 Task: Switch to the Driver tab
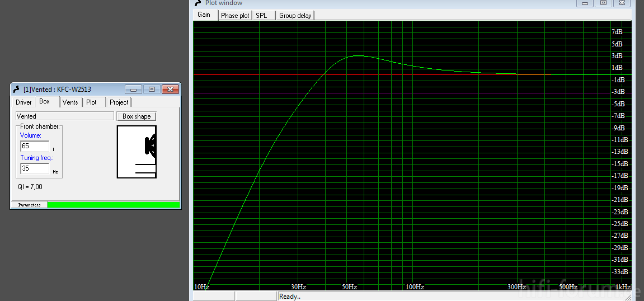pyautogui.click(x=23, y=102)
